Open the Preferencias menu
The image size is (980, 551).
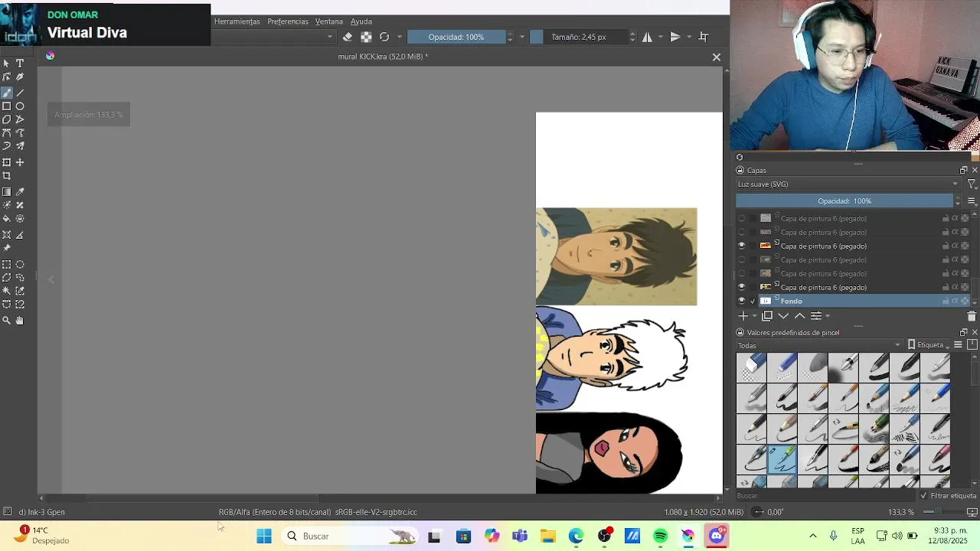point(288,21)
